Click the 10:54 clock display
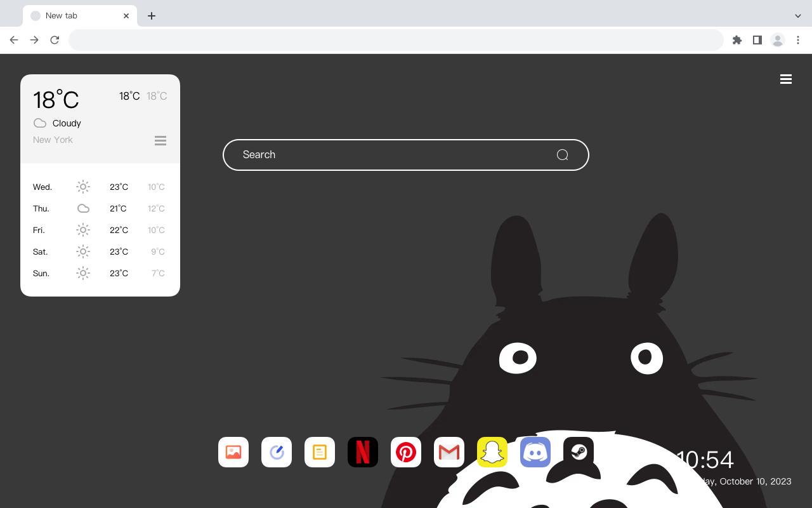 [705, 460]
